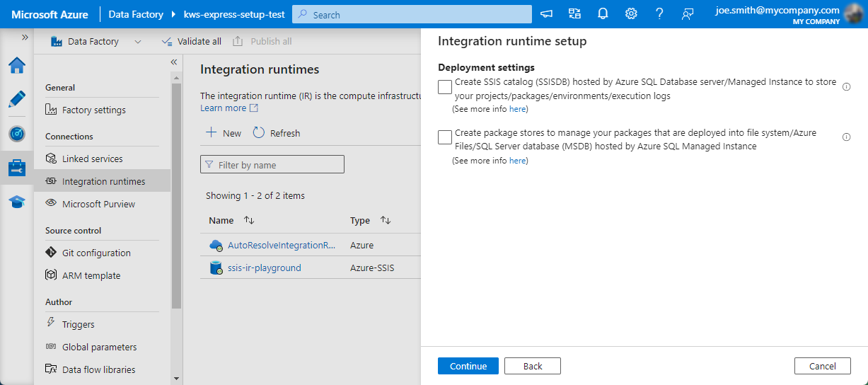Open ssis-ir-playground link

(x=265, y=268)
